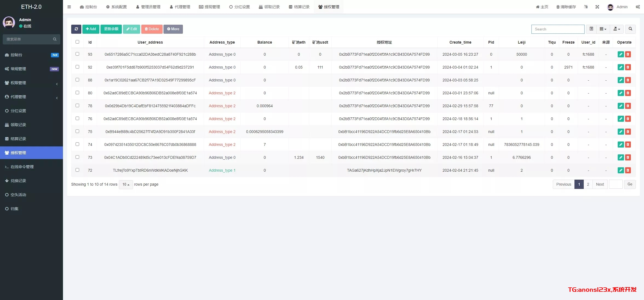Click the hamburger sidebar toggle icon
Viewport: 644px width, 300px height.
(x=69, y=7)
